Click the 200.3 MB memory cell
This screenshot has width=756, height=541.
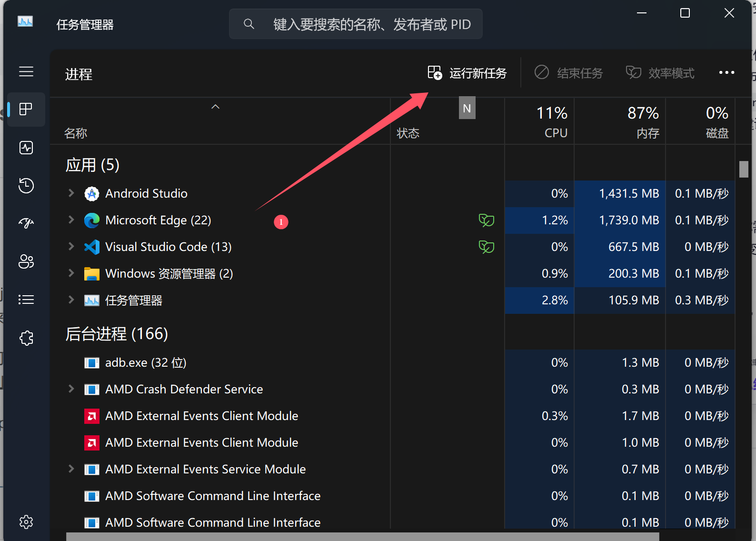coord(620,274)
